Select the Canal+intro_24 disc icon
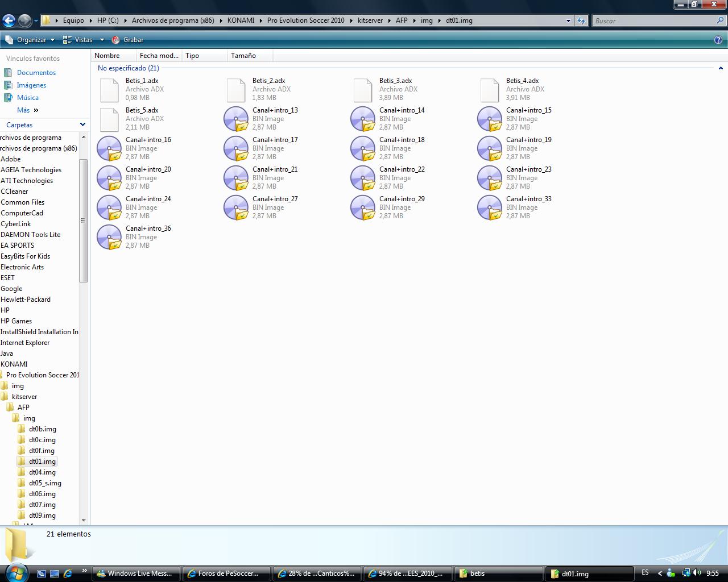Image resolution: width=728 pixels, height=582 pixels. click(109, 207)
